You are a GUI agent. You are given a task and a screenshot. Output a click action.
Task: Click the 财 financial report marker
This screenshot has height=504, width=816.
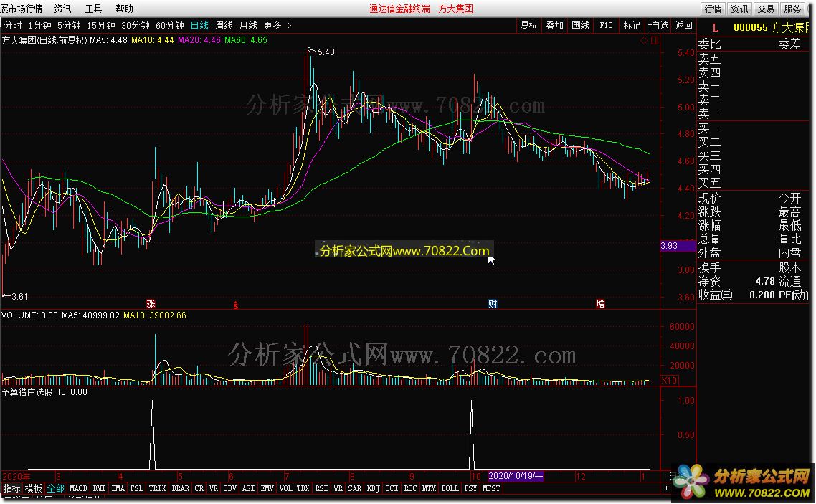(493, 304)
